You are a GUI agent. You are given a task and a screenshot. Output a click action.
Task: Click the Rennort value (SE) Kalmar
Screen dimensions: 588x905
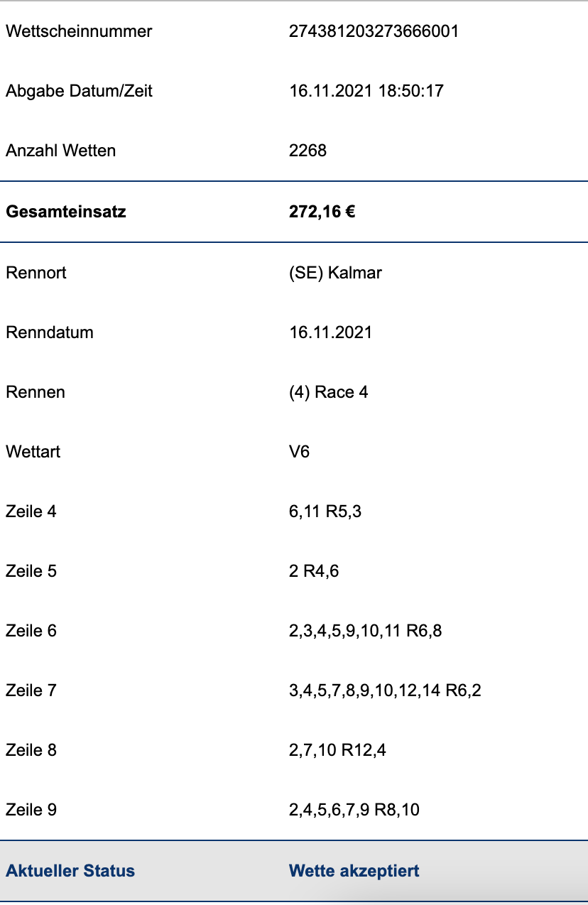(335, 273)
